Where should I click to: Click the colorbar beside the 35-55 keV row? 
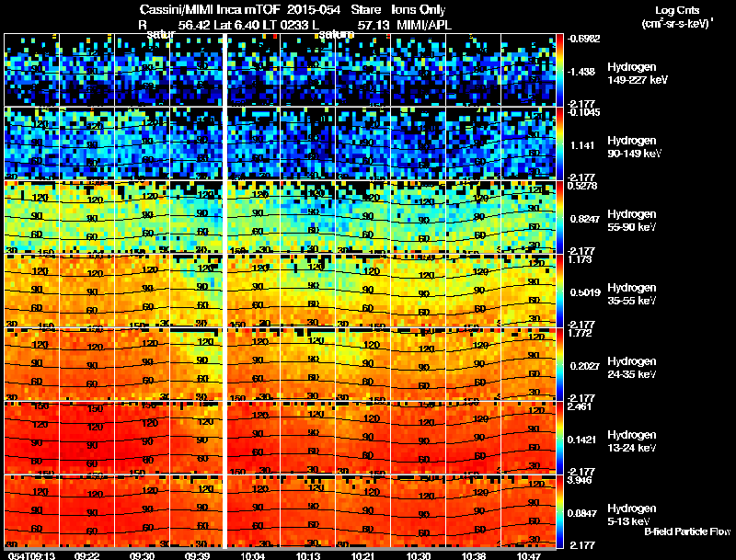click(559, 291)
